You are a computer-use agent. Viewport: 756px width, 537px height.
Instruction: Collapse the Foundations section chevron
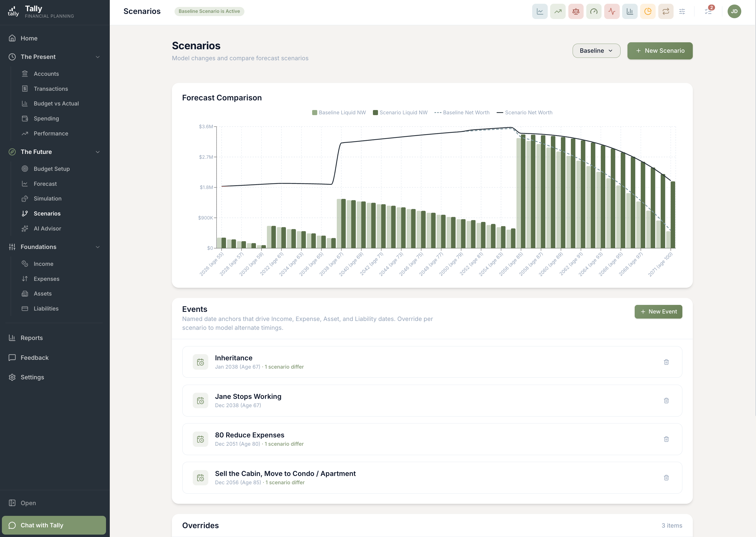click(x=97, y=247)
